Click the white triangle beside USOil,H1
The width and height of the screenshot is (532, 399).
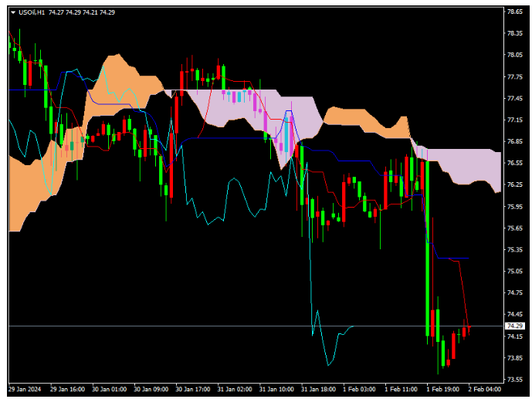click(x=13, y=12)
